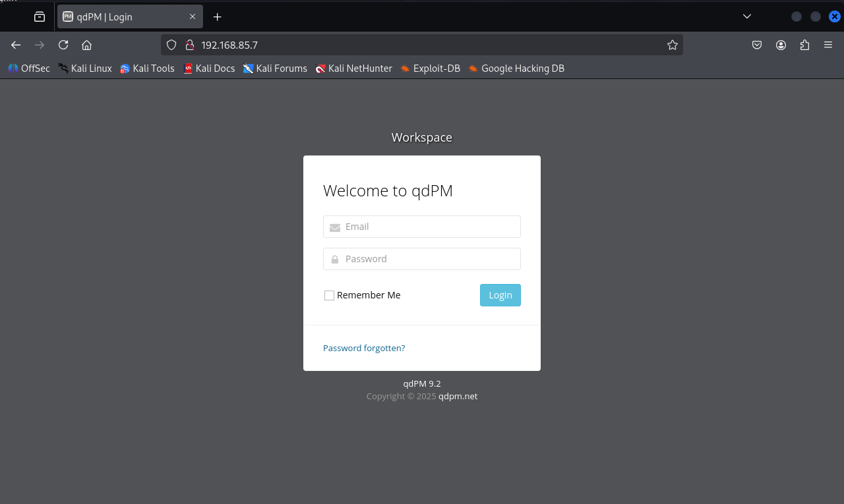This screenshot has width=844, height=504.
Task: Go to the browser home page
Action: pos(86,45)
